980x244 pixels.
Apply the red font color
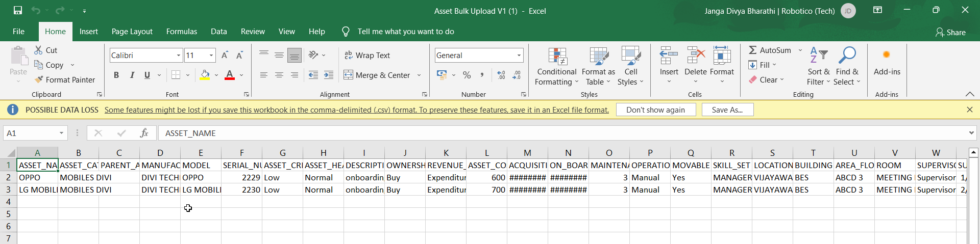click(230, 75)
